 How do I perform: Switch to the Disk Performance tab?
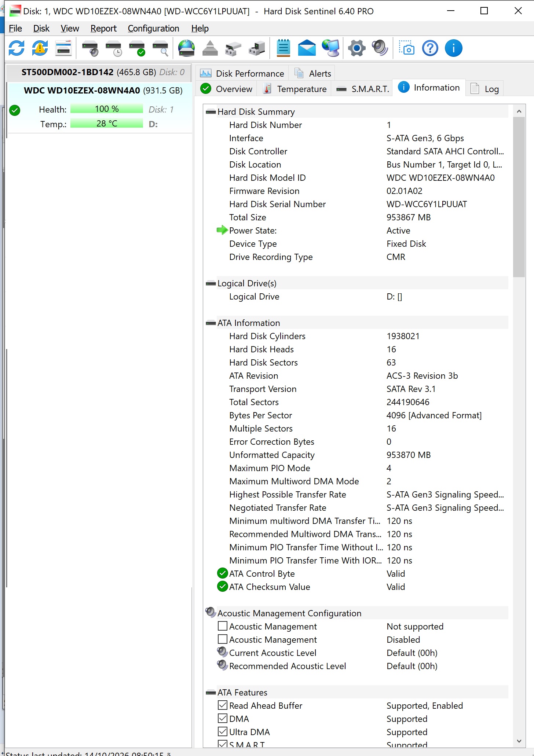coord(242,73)
